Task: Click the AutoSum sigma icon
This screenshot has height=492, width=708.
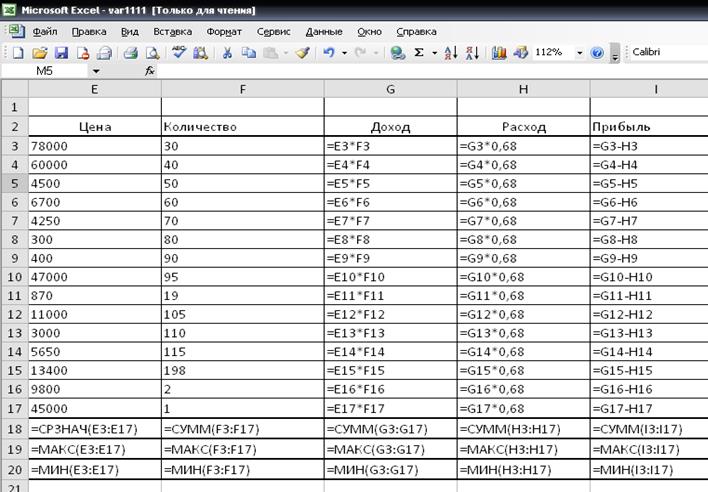Action: pos(419,53)
